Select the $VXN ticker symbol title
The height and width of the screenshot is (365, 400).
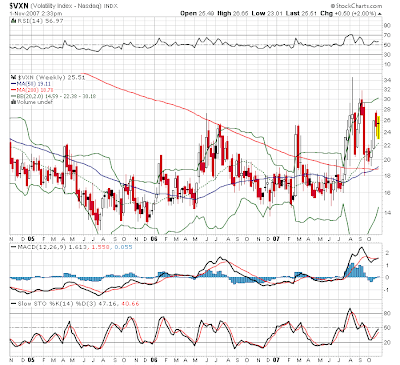19,6
